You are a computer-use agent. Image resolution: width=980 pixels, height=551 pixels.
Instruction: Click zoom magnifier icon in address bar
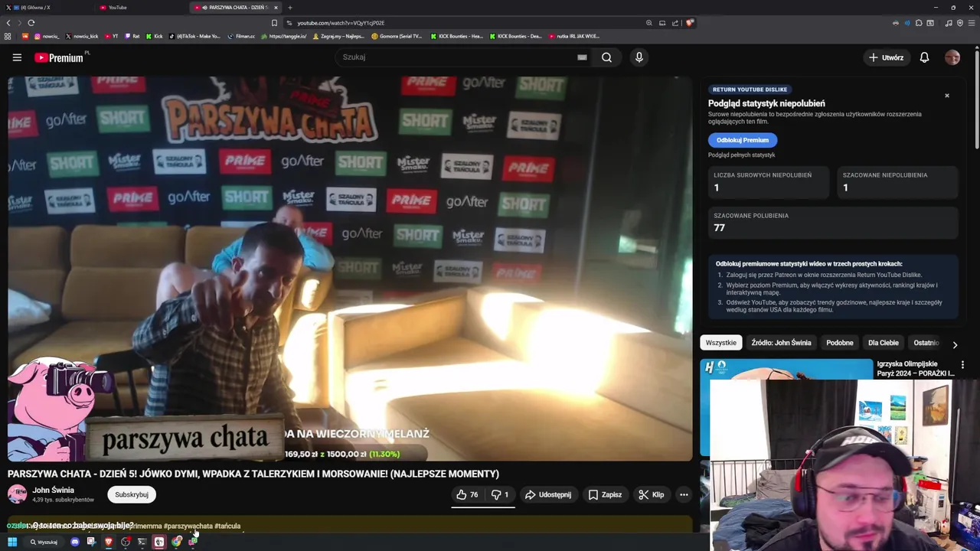[x=649, y=23]
